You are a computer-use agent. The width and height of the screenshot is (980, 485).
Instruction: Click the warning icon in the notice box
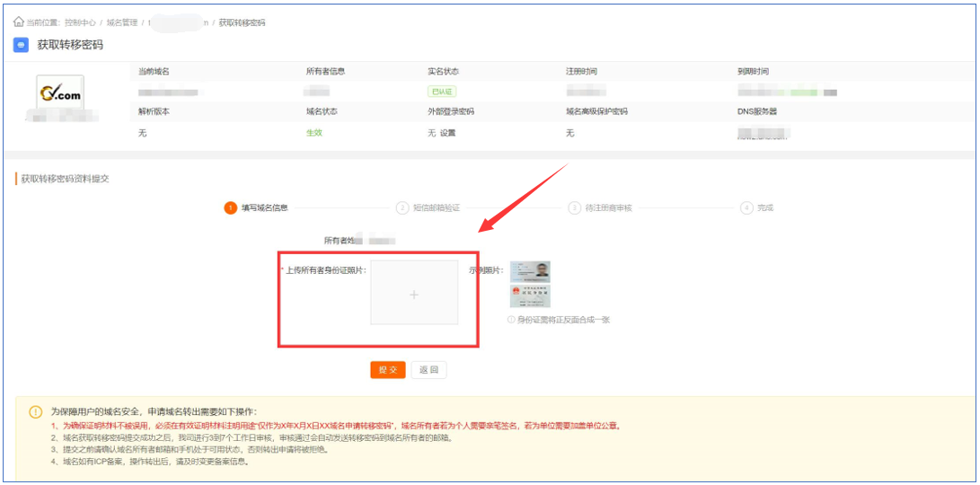click(x=36, y=412)
